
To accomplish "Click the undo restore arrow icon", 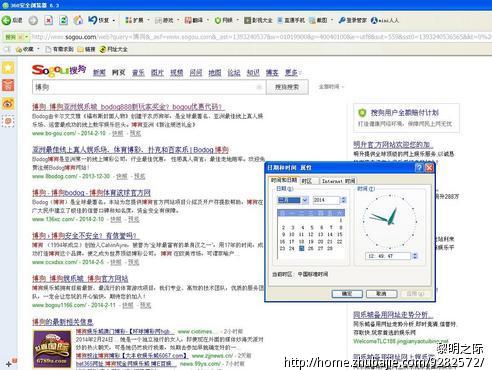I will coord(93,20).
